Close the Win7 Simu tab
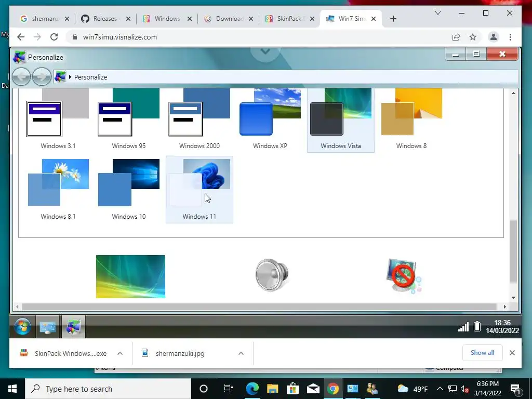Image resolution: width=532 pixels, height=399 pixels. tap(374, 19)
